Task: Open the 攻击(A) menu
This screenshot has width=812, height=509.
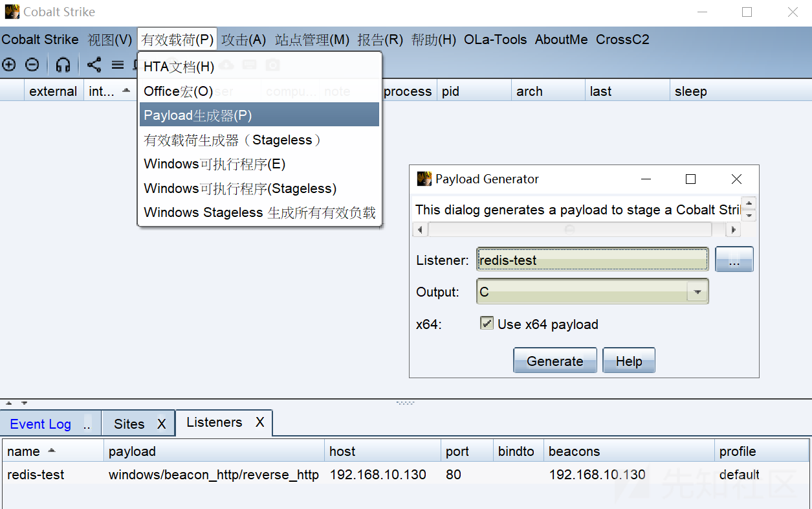Action: coord(244,40)
